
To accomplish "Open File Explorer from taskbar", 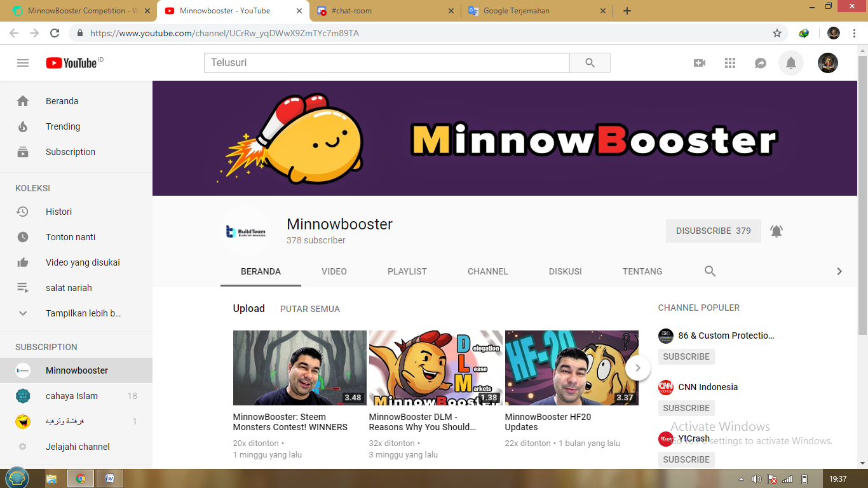I will click(x=51, y=478).
